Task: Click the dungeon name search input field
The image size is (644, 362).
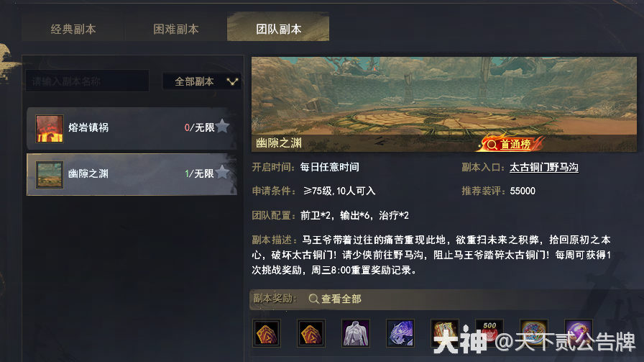Action: 87,81
